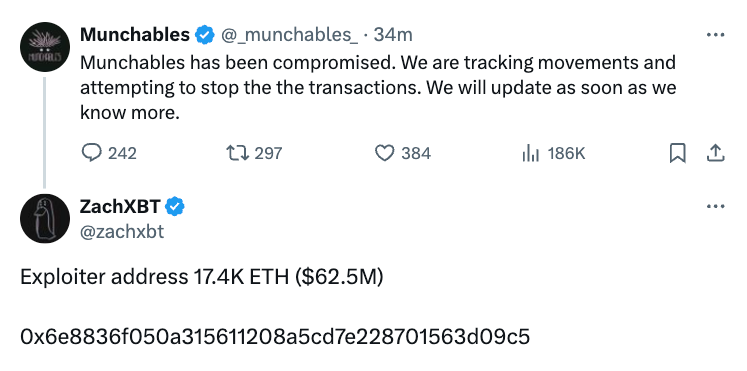The width and height of the screenshot is (747, 371).
Task: Open replies on the Munchables tweet
Action: coord(109,153)
